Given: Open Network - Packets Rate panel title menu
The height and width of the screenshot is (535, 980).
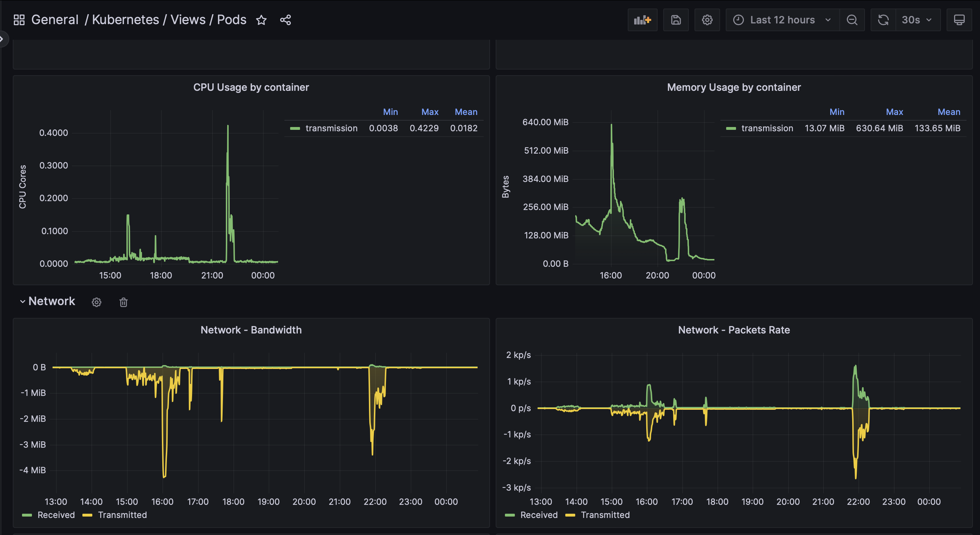Looking at the screenshot, I should coord(734,330).
